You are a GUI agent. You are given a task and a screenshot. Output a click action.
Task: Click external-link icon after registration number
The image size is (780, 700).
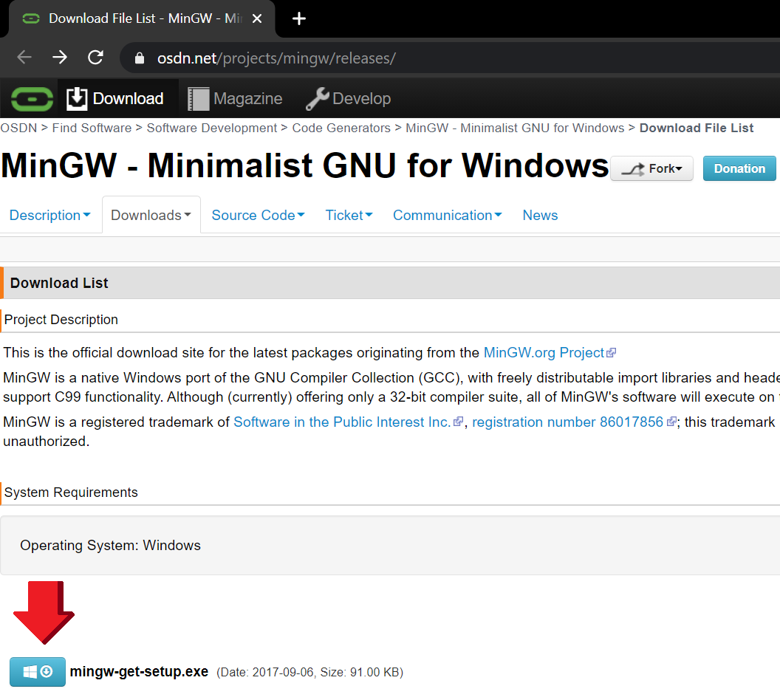click(671, 422)
